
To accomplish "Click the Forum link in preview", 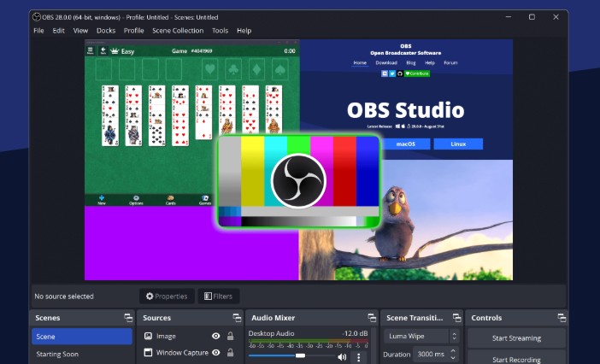I will coord(450,62).
